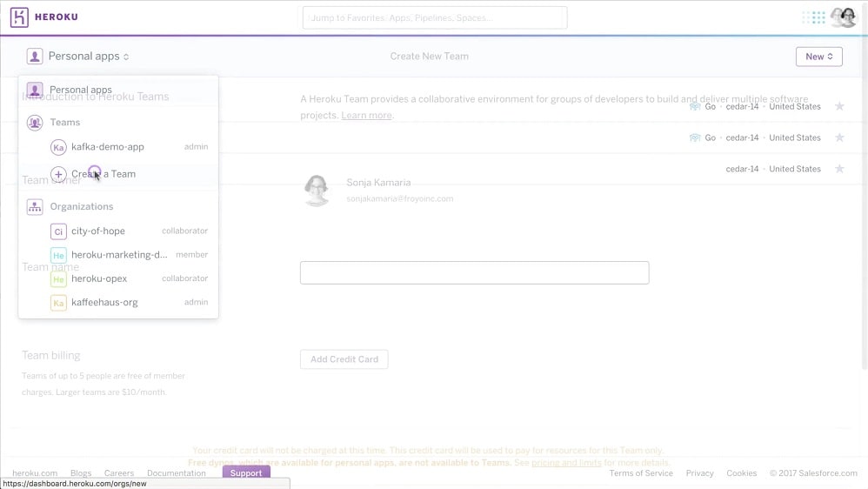Expand the Personal apps context switcher

[x=89, y=56]
